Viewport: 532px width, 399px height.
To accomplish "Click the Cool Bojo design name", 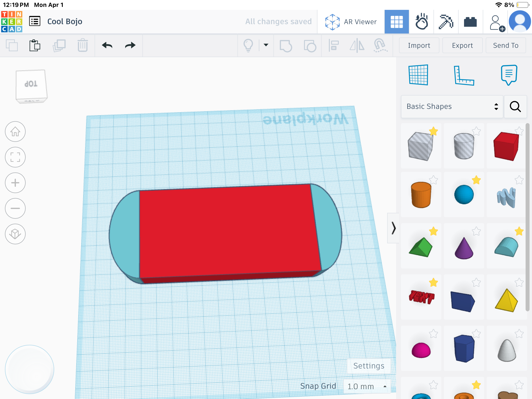I will (x=65, y=21).
